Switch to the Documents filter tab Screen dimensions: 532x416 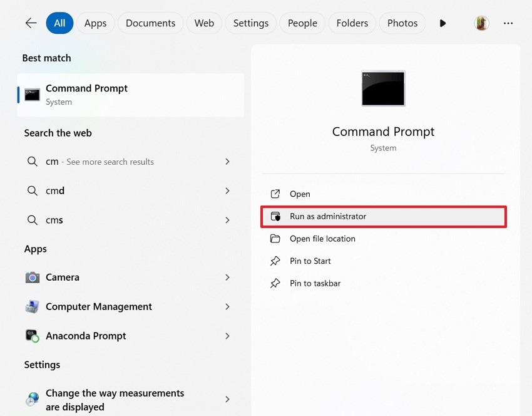(x=150, y=23)
